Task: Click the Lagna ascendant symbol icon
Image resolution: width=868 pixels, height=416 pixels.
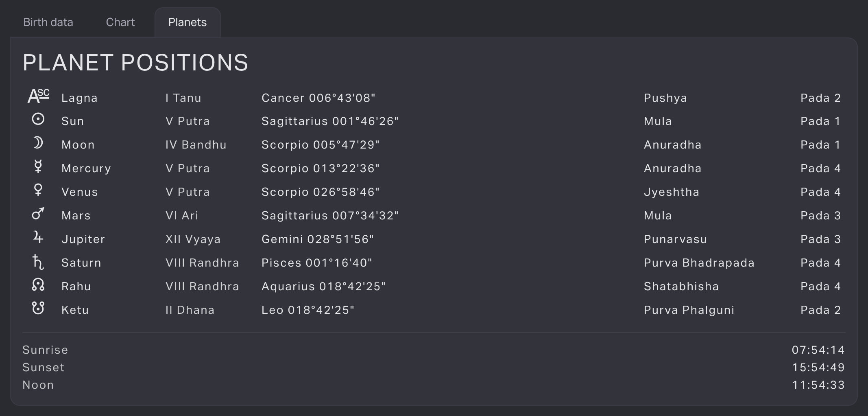Action: (x=38, y=96)
